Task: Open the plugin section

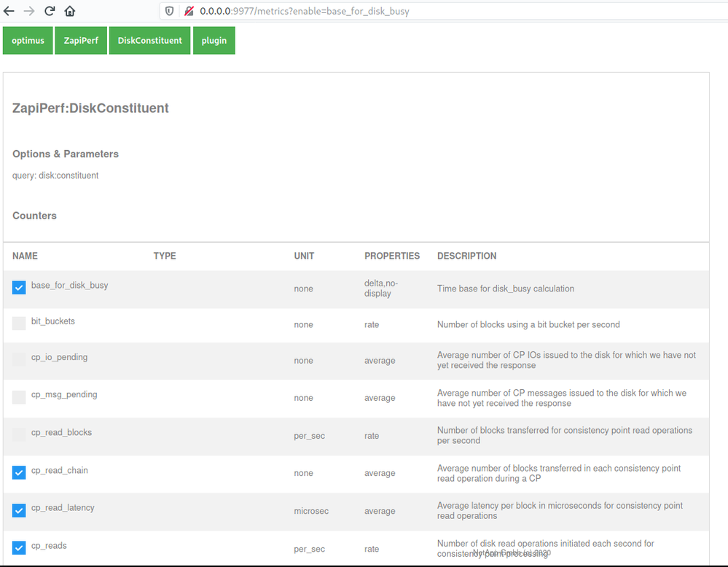Action: click(214, 40)
